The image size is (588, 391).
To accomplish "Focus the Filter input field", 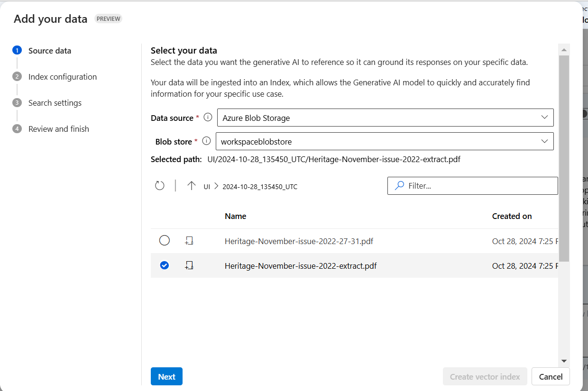I will tap(473, 186).
